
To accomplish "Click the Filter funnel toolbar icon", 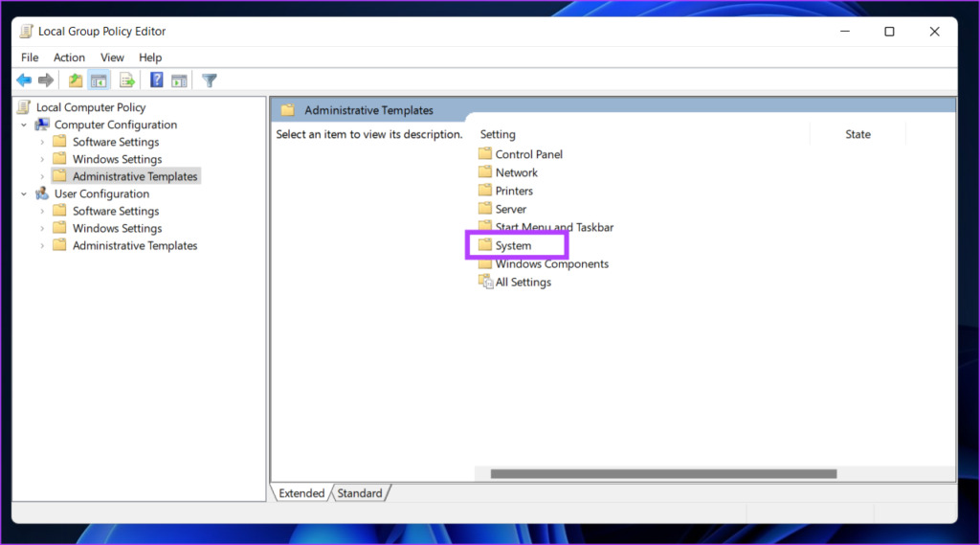I will [210, 80].
